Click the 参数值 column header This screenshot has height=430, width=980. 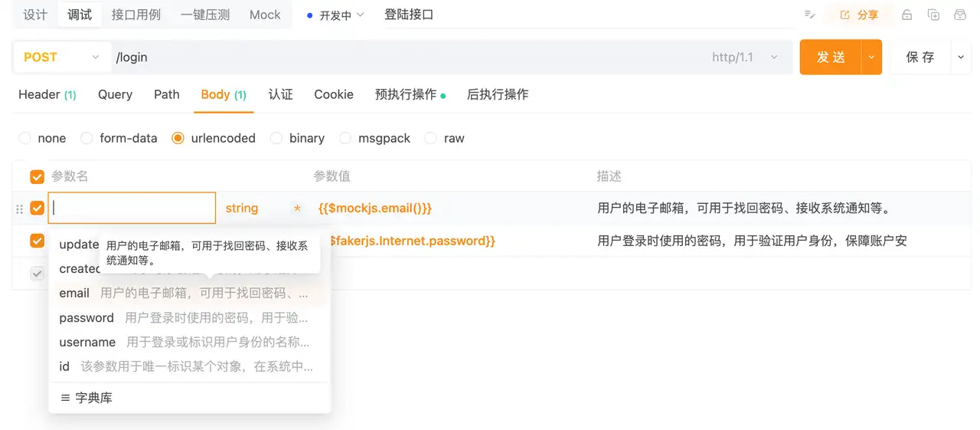click(x=332, y=176)
